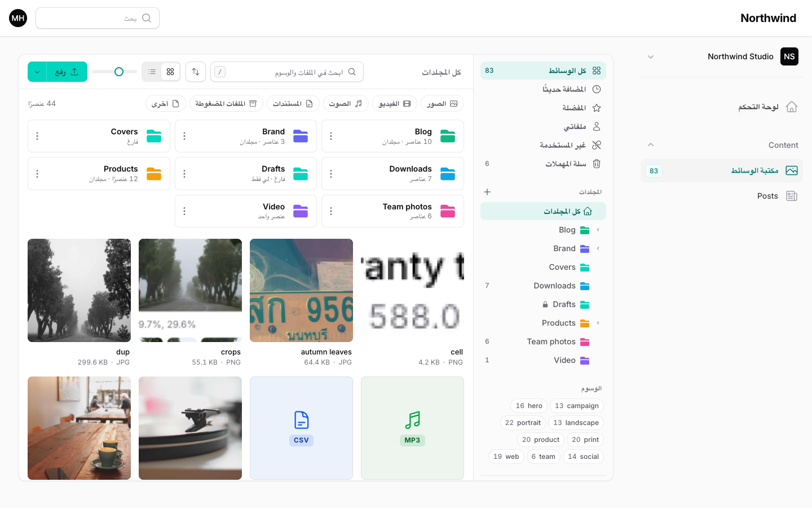Click the MH user avatar
This screenshot has width=812, height=508.
(x=18, y=18)
